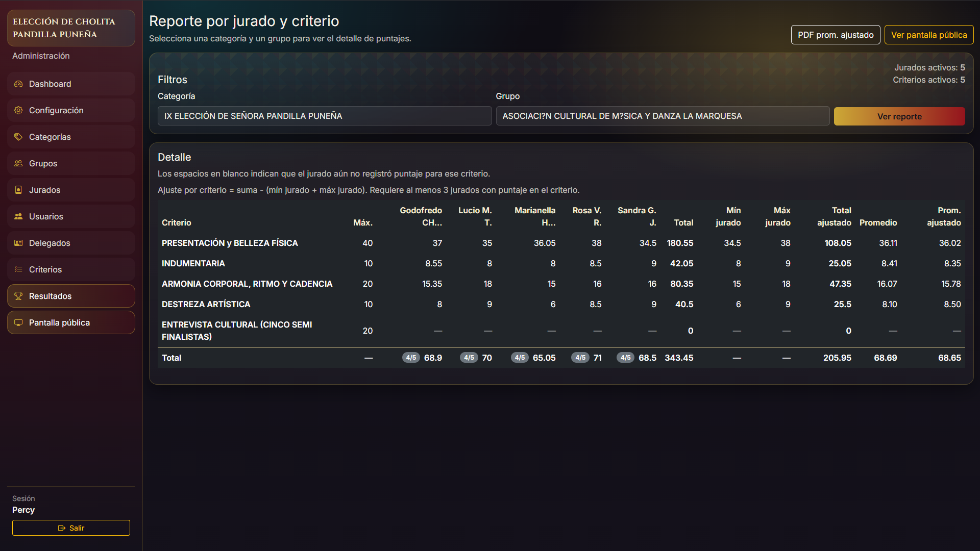The image size is (980, 551).
Task: Click the Categorías tag icon
Action: (x=18, y=137)
